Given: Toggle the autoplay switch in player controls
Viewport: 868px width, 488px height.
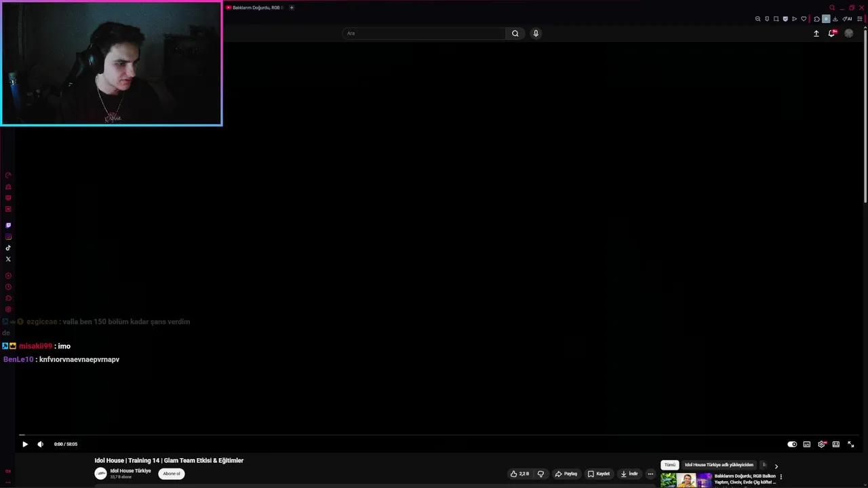Looking at the screenshot, I should 792,444.
